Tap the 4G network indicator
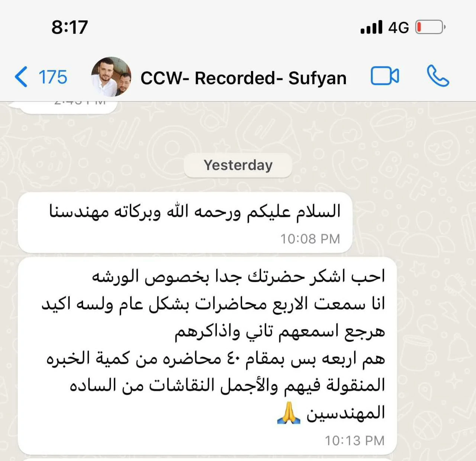Viewport: 476px width, 461px height. point(398,28)
